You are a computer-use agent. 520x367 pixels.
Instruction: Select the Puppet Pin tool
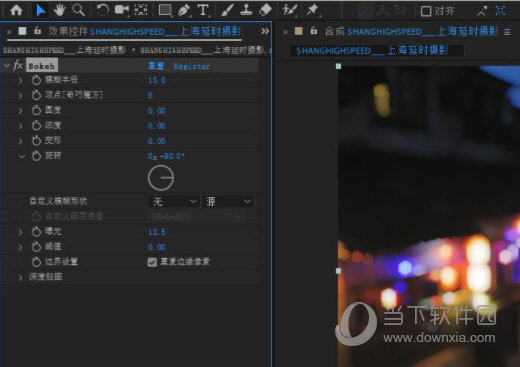[x=313, y=10]
